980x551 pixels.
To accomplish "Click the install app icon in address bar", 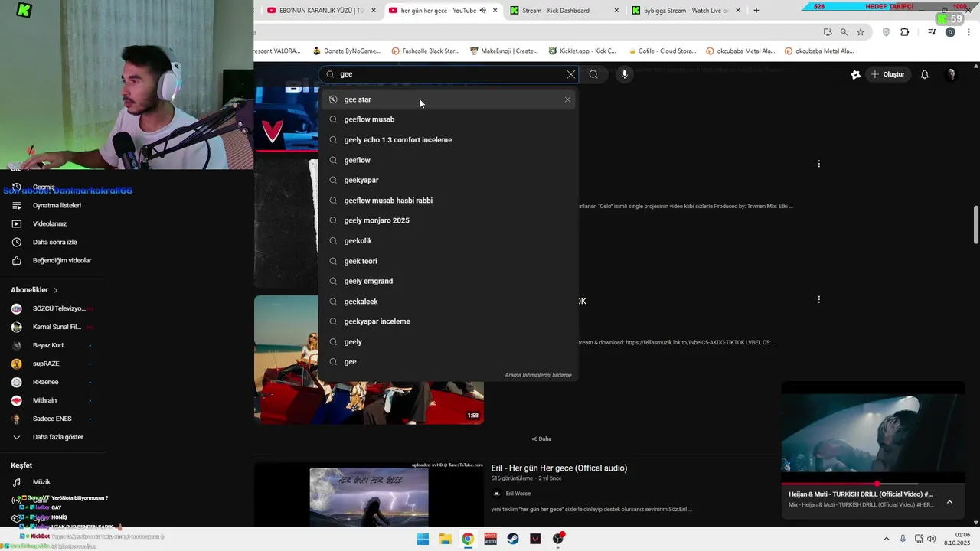I will 828,32.
